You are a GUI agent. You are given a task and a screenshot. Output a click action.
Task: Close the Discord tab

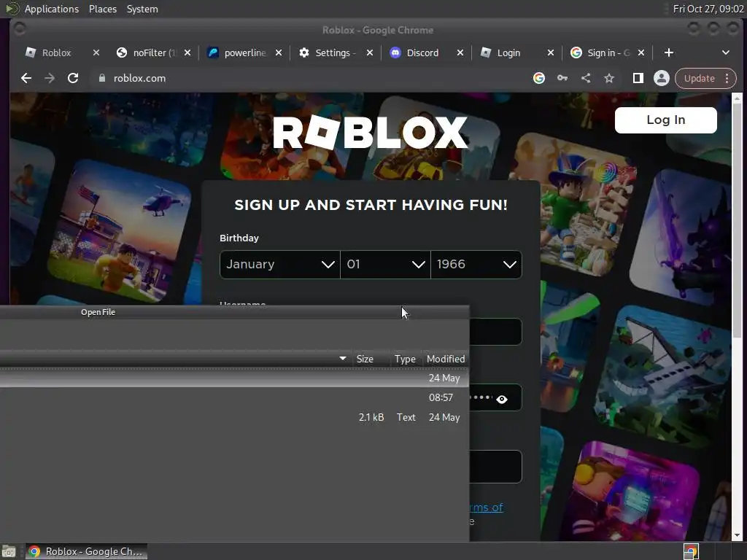[460, 52]
